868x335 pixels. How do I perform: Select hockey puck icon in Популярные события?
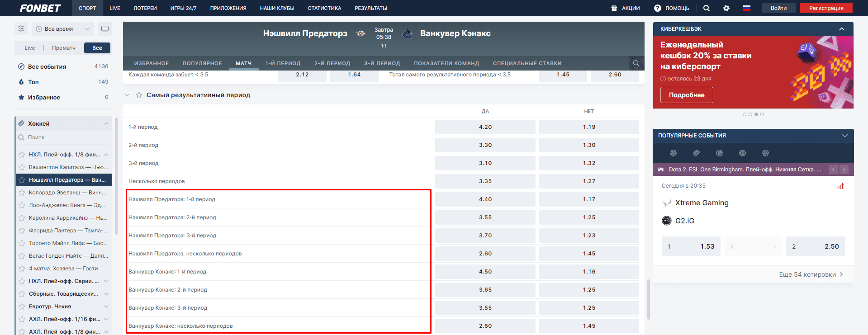pos(697,153)
